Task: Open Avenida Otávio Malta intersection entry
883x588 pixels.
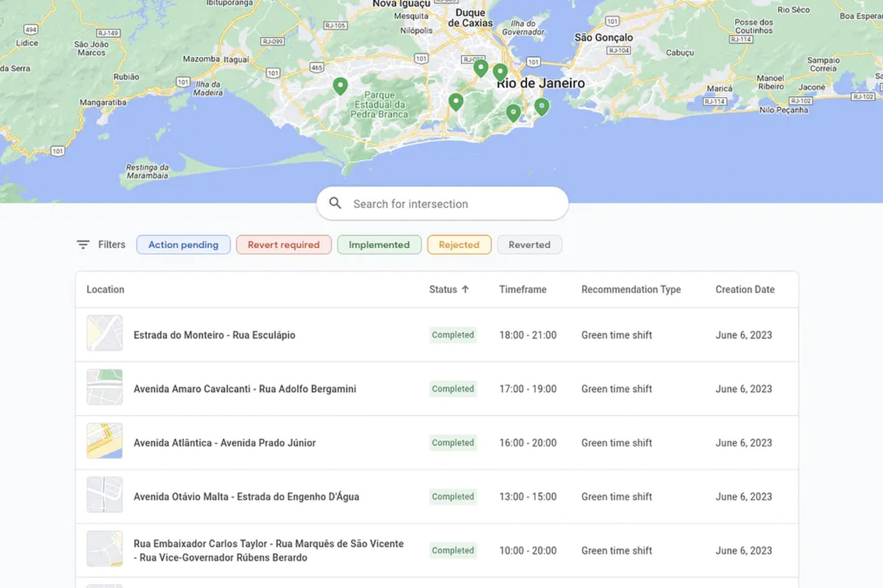Action: (246, 496)
